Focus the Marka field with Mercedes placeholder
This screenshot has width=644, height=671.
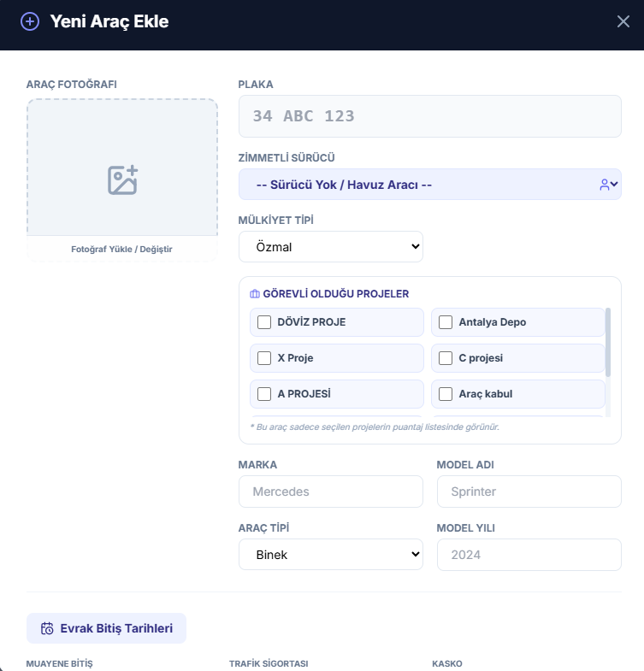(x=330, y=491)
